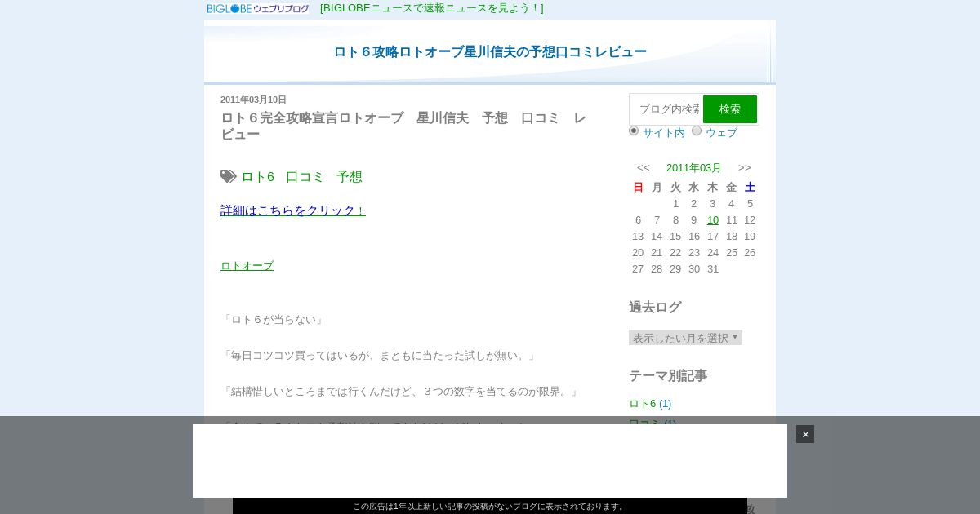Click the white advertisement banner area
Viewport: 980px width, 514px height.
pos(490,461)
